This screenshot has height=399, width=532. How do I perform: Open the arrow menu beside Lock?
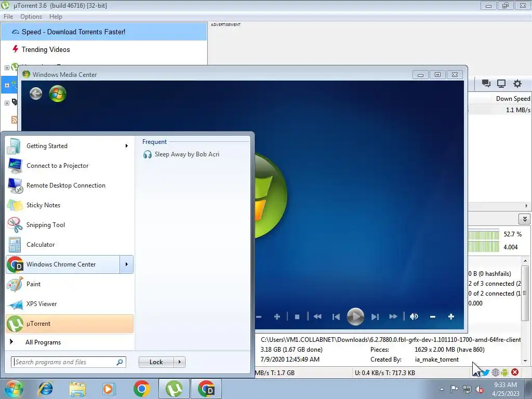179,362
